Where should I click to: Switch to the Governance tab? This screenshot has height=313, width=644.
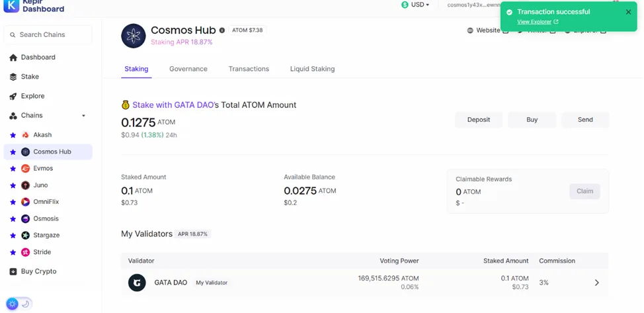188,69
